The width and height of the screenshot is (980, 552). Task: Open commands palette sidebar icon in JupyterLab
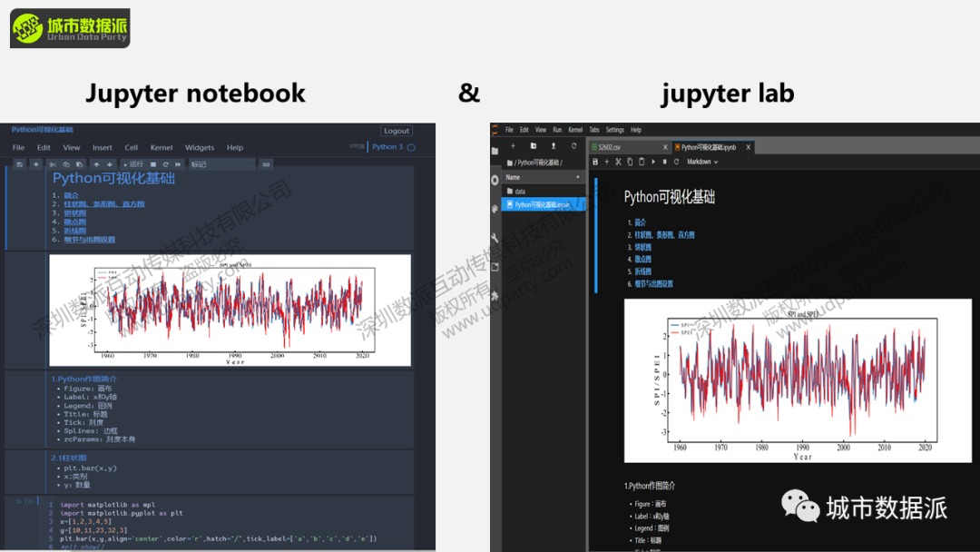point(495,209)
